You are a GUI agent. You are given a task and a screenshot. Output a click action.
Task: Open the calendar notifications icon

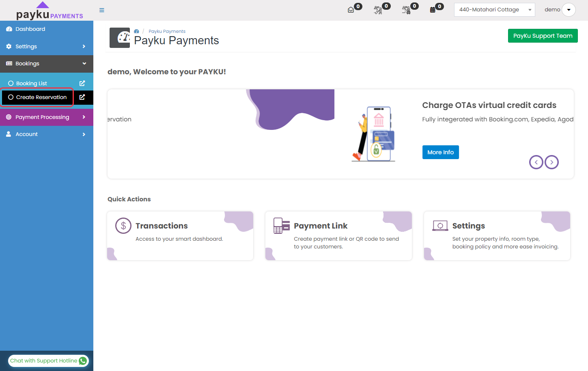pos(433,10)
